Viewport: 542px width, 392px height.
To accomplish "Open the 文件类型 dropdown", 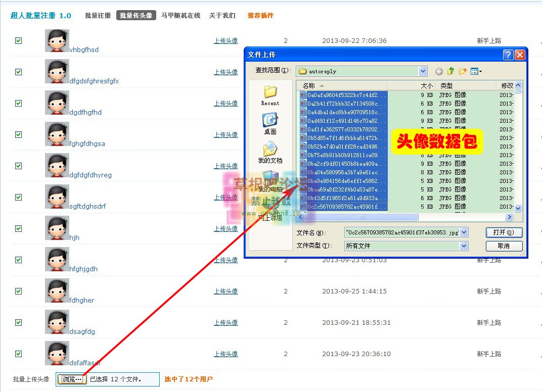I will (464, 246).
